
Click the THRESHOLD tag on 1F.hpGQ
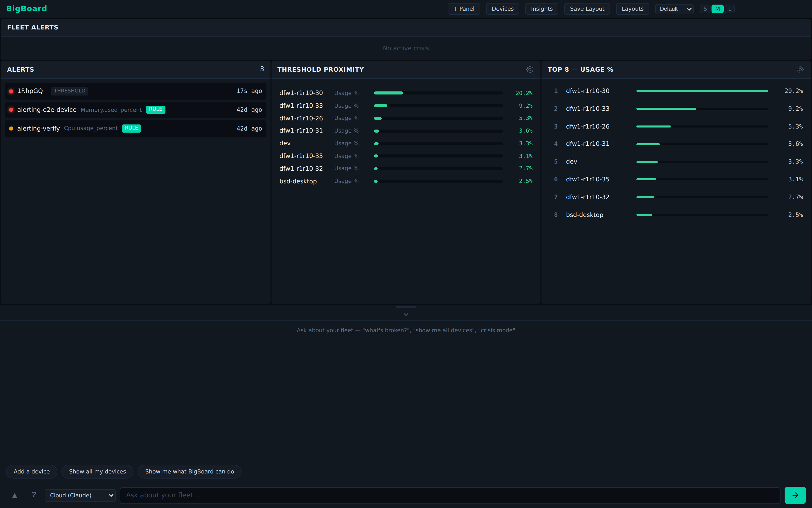click(x=70, y=91)
